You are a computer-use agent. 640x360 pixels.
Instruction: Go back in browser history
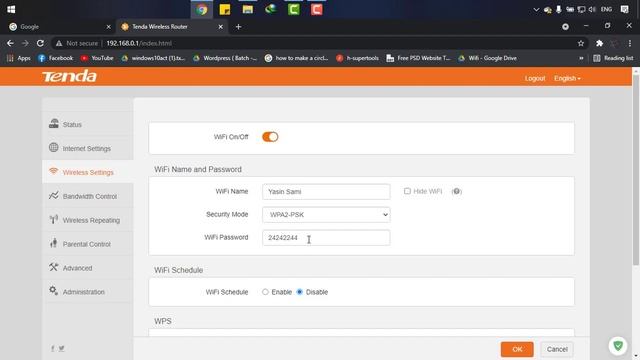point(10,43)
